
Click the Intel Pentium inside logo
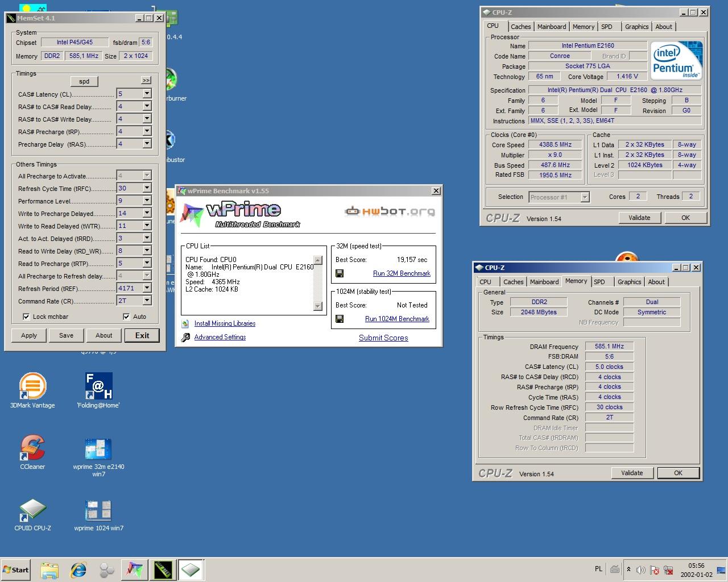(676, 60)
